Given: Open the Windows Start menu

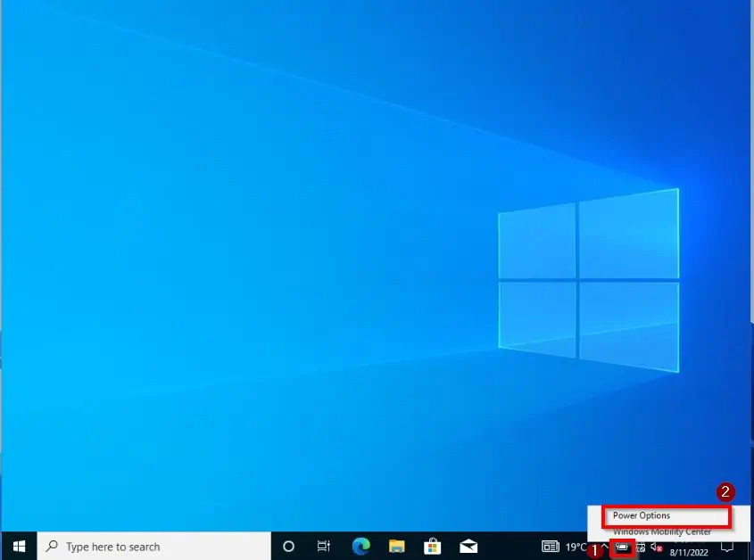Looking at the screenshot, I should (x=19, y=546).
